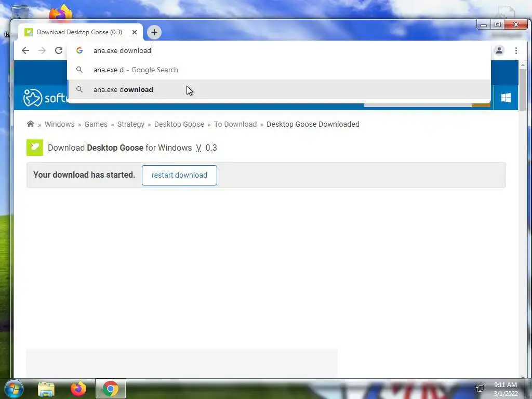Image resolution: width=532 pixels, height=399 pixels.
Task: Open the Windows breadcrumb link
Action: (59, 124)
